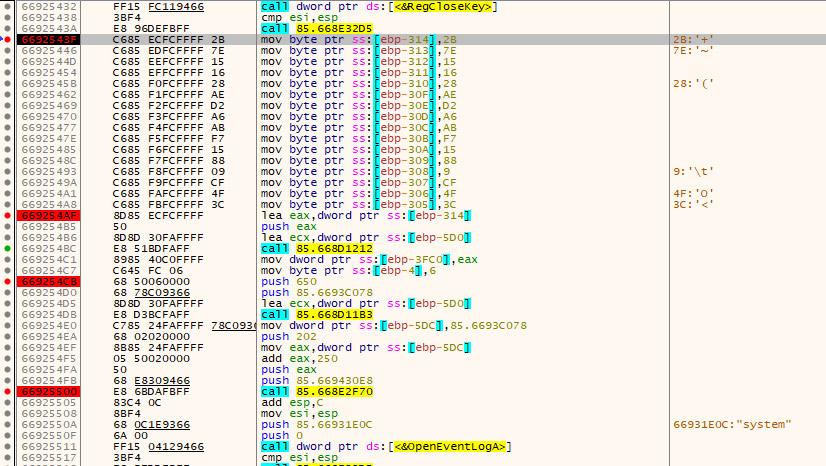The image size is (826, 466).
Task: Select opcode bytes 68 50060000
Action: click(x=151, y=282)
